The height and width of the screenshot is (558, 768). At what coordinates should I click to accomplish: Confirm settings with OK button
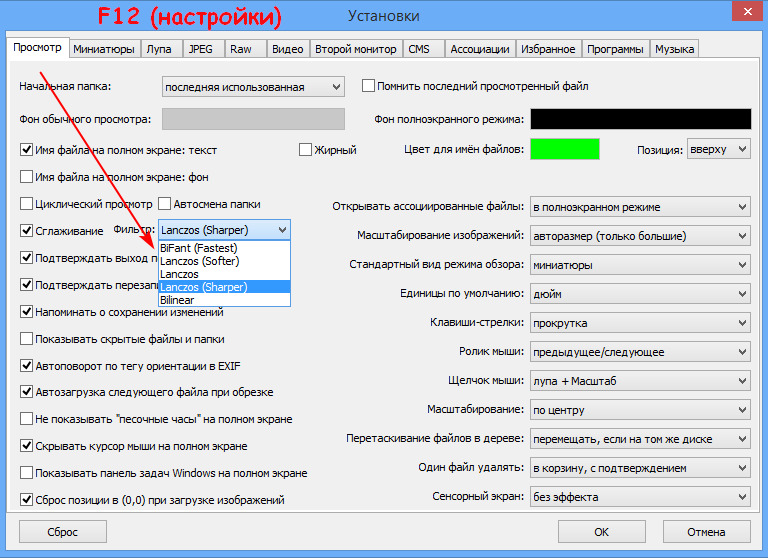[x=601, y=532]
